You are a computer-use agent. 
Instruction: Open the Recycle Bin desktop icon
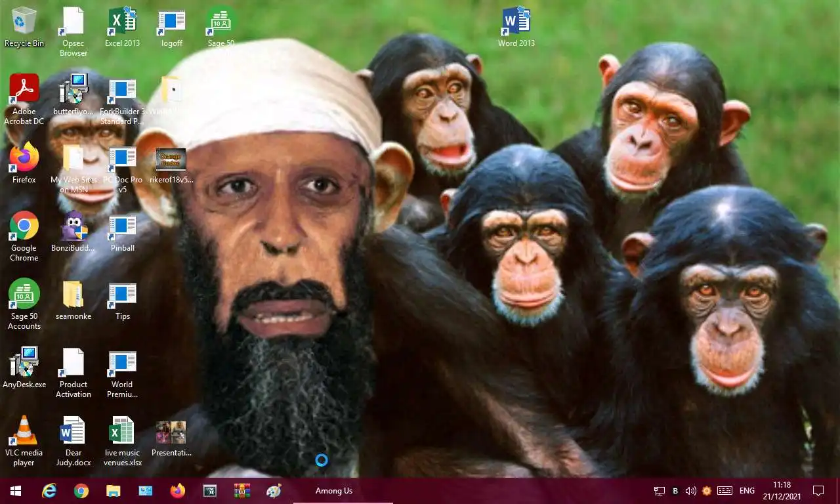click(x=24, y=27)
